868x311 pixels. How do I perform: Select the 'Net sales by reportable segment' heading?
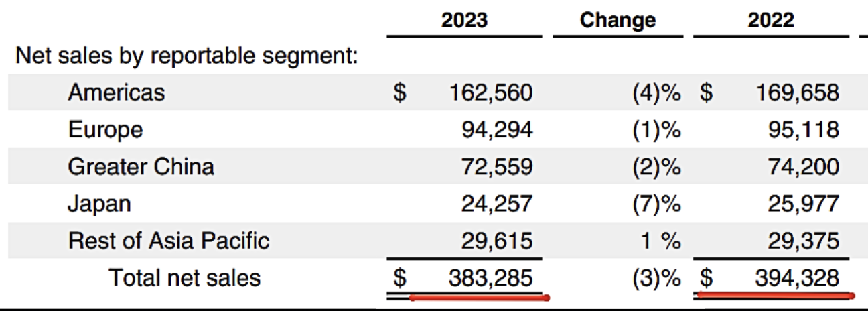[x=187, y=56]
